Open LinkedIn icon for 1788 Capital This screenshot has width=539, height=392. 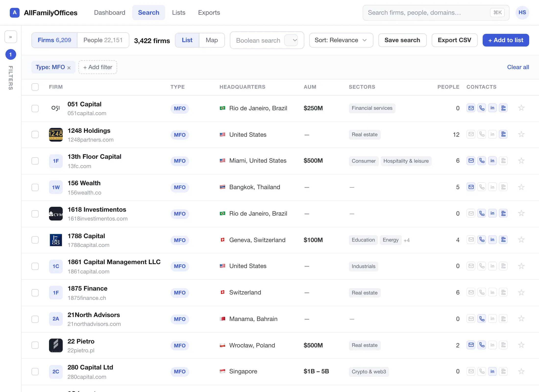point(492,240)
